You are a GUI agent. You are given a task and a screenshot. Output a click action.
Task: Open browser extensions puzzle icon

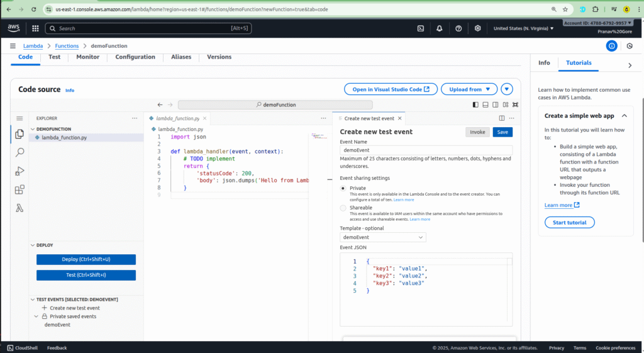pos(596,9)
